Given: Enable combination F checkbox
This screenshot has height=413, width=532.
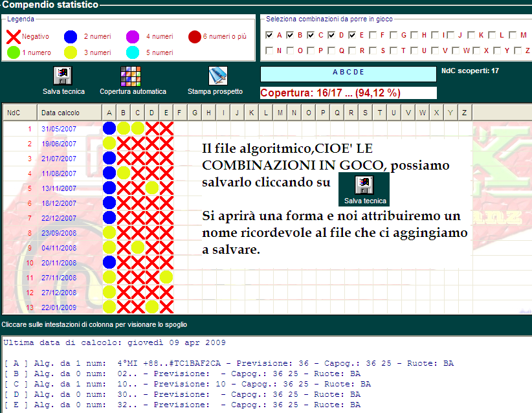Looking at the screenshot, I should (373, 35).
